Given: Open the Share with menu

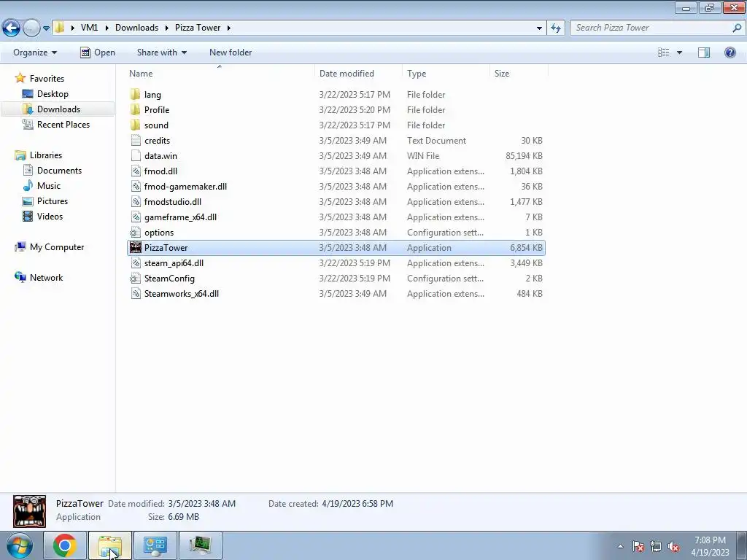Looking at the screenshot, I should [x=161, y=52].
